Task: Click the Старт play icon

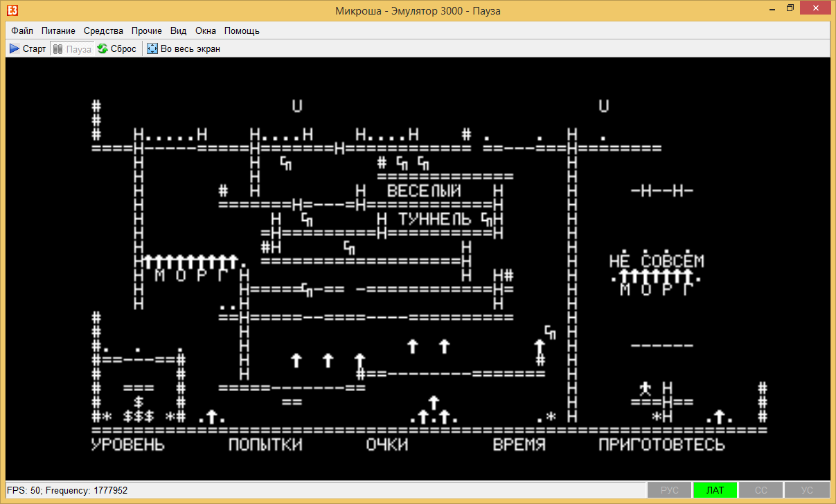Action: pos(15,48)
